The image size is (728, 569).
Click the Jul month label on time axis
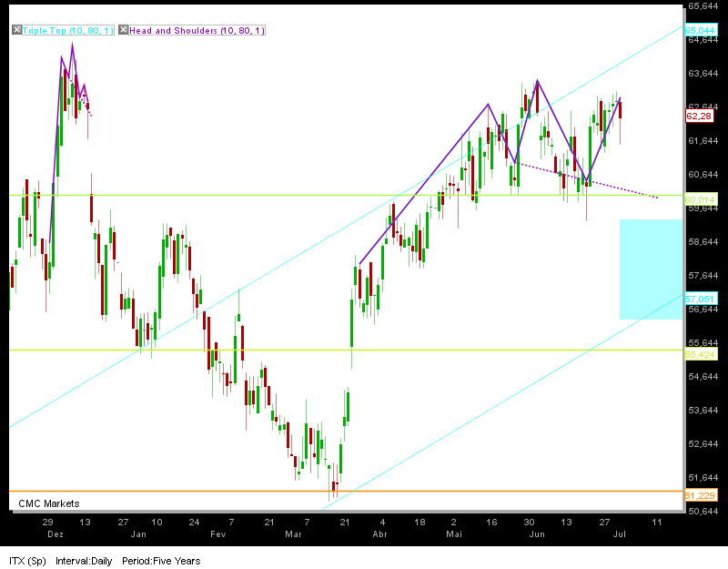(620, 534)
